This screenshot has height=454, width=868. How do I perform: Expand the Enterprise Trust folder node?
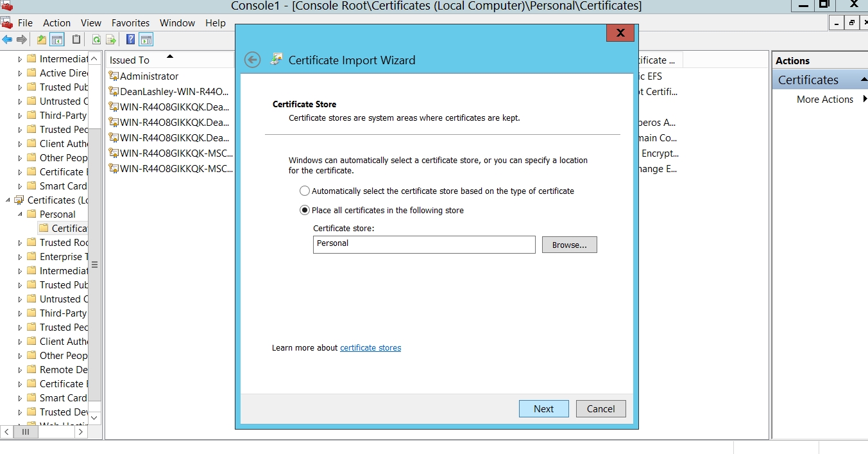[x=20, y=257]
